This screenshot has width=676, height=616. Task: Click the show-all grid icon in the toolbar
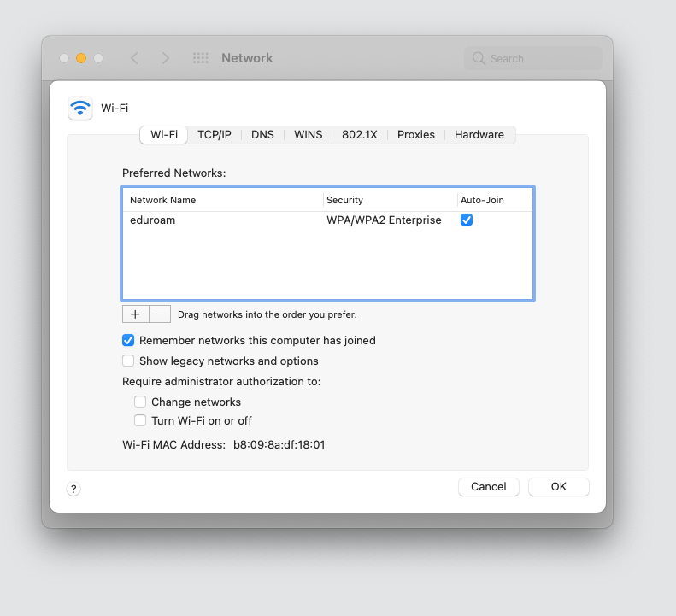(x=201, y=58)
